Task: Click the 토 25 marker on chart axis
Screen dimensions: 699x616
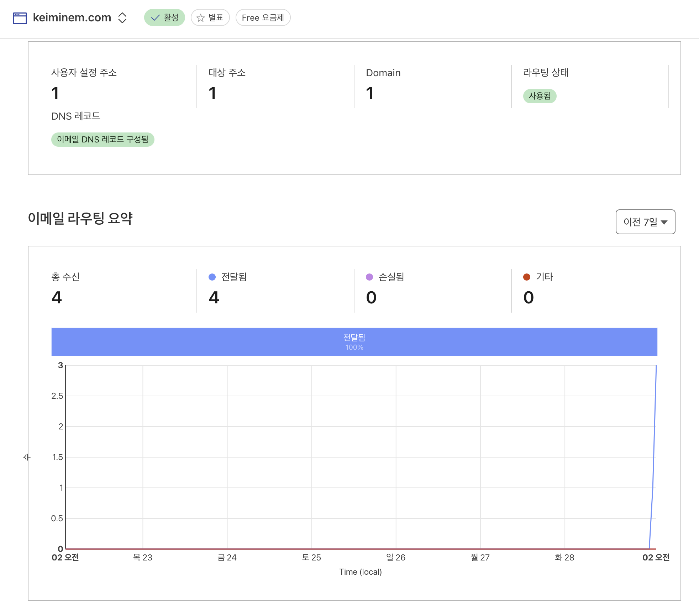Action: [311, 557]
